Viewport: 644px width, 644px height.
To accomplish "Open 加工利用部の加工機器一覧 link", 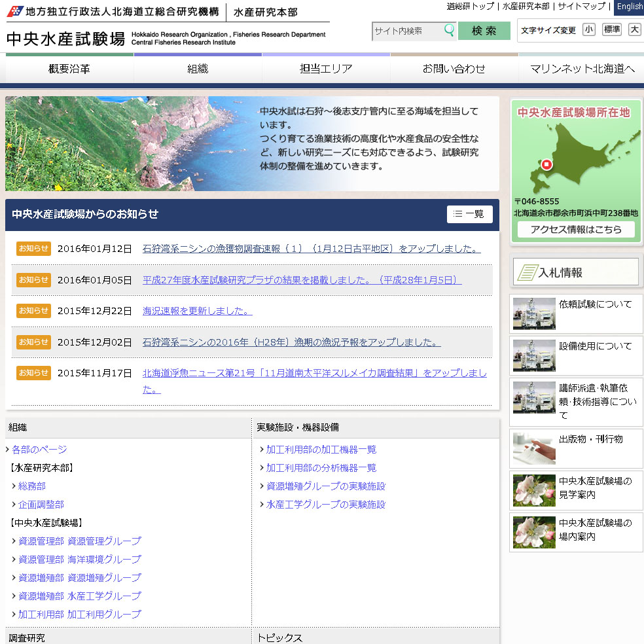I will 321,450.
